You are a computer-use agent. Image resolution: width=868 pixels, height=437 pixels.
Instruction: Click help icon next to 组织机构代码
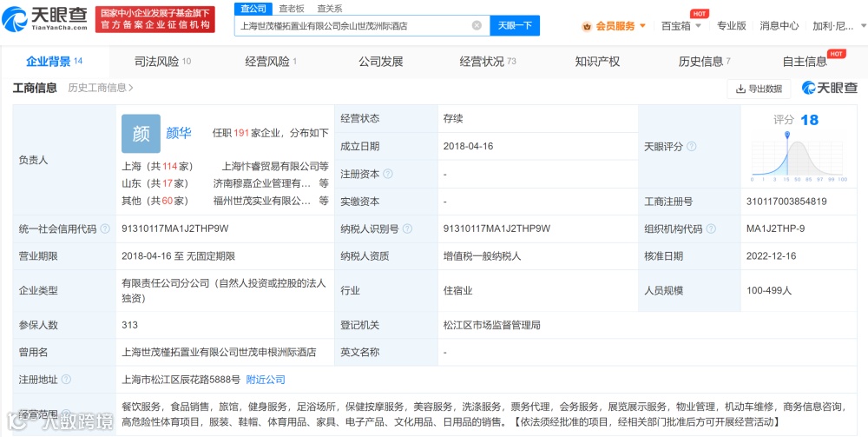click(711, 228)
